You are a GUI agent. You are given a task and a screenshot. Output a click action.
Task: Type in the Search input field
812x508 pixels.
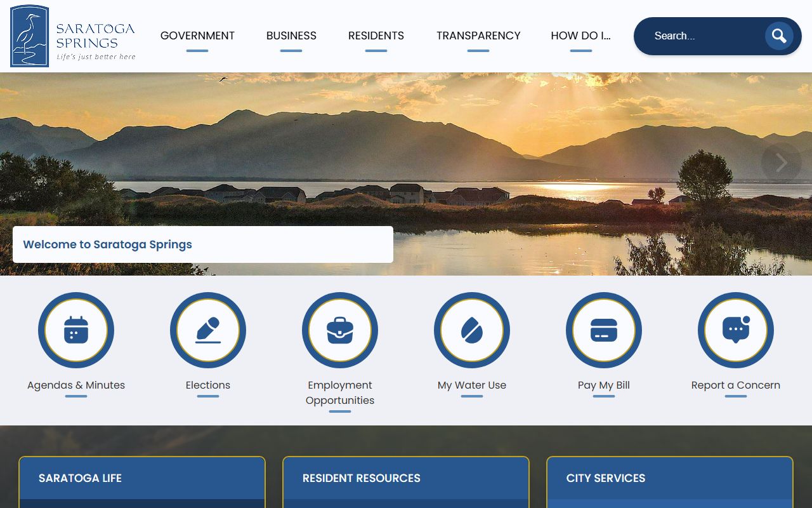tap(704, 36)
